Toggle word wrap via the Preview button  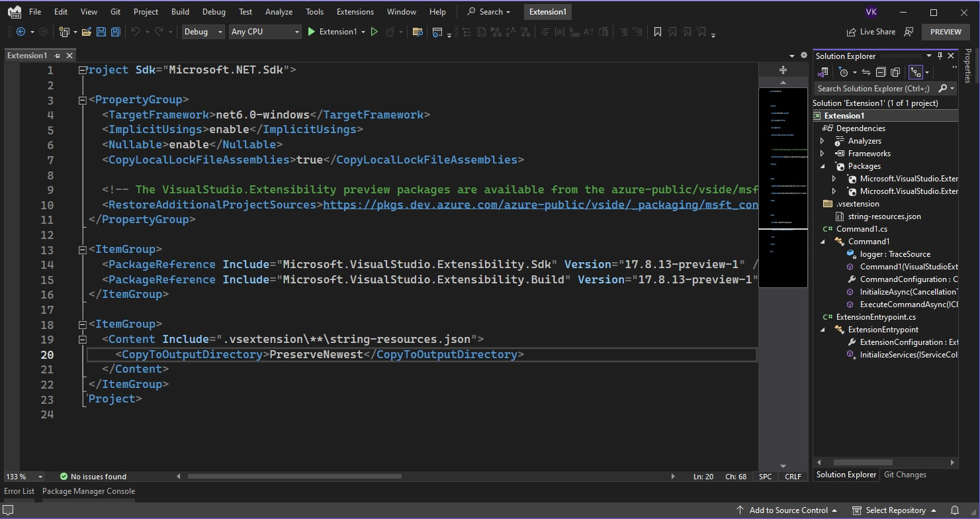pos(946,31)
